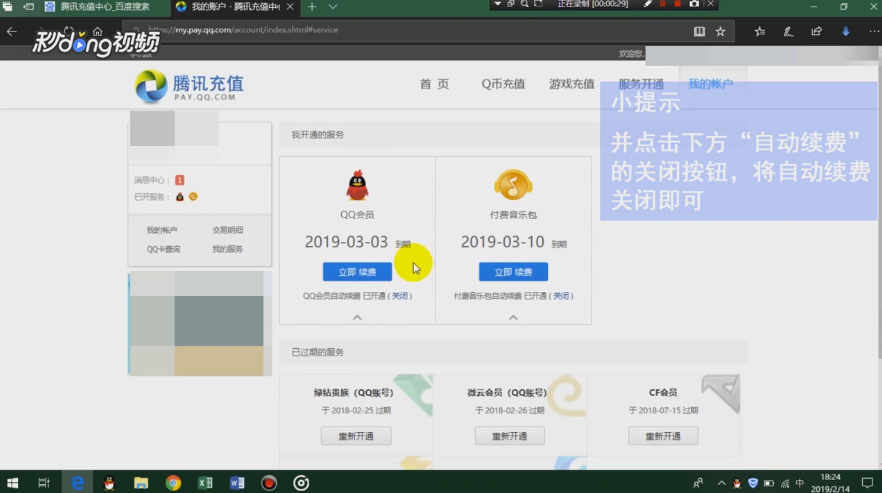Click the QQ member icon beside 已开服务
Screen dimensions: 882x493
coord(180,196)
